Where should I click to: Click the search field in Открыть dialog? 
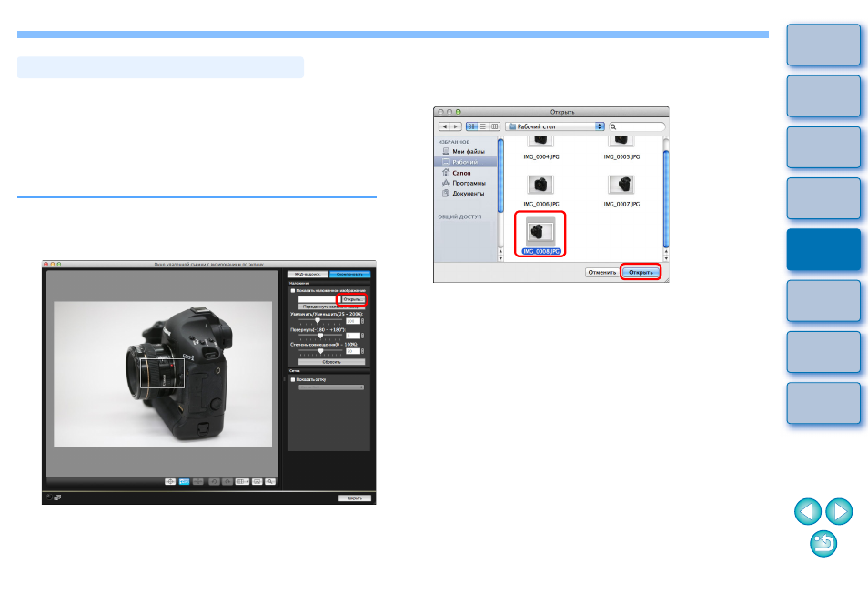pos(637,126)
